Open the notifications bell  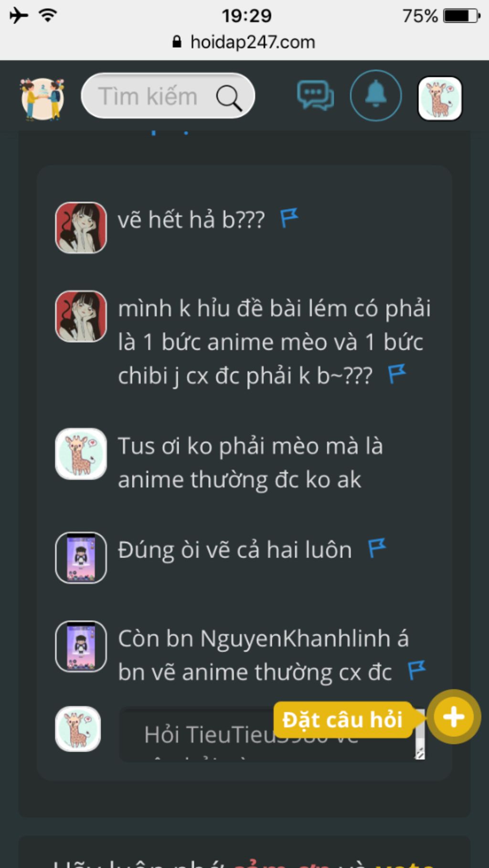click(376, 96)
